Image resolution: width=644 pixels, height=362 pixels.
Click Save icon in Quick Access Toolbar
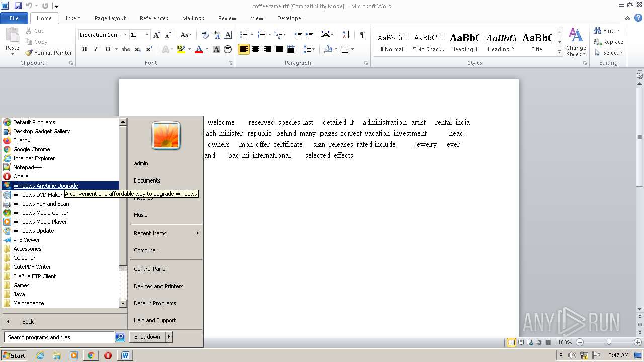tap(18, 6)
